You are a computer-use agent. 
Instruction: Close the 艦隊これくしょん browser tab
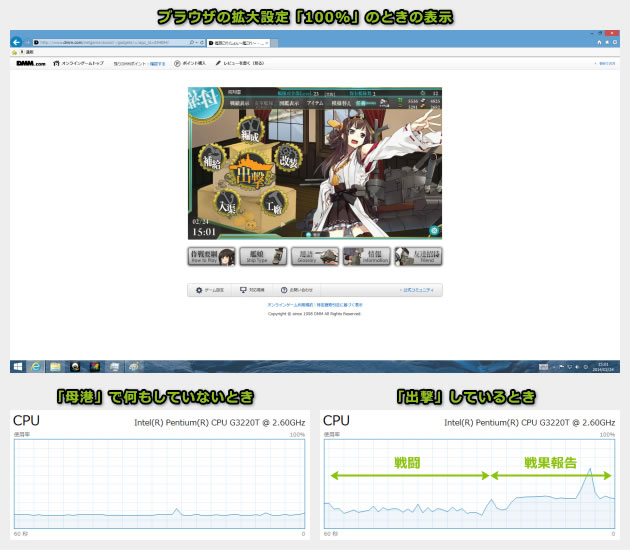pos(267,43)
